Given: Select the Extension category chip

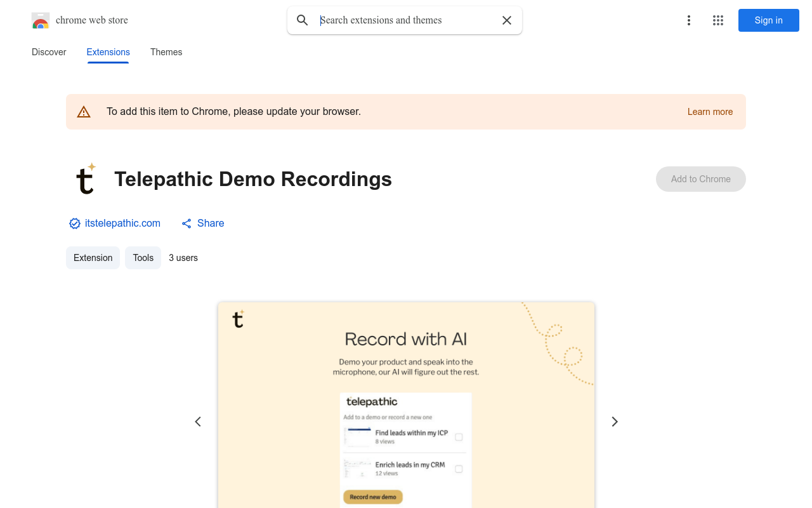Looking at the screenshot, I should pyautogui.click(x=93, y=258).
